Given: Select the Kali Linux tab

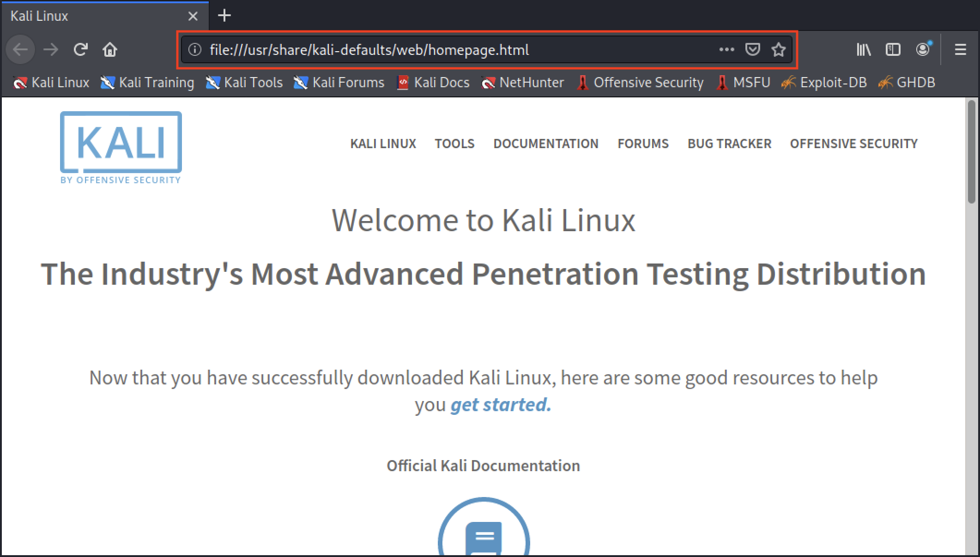Looking at the screenshot, I should pos(105,16).
